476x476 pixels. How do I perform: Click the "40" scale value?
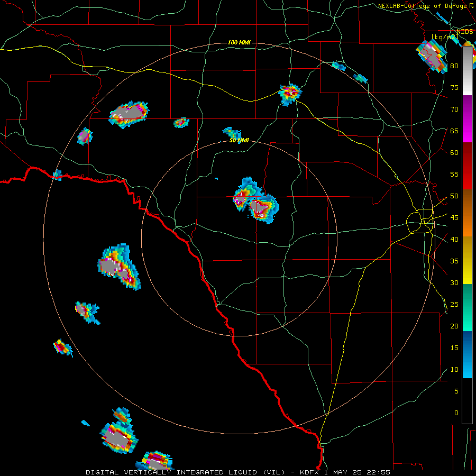pyautogui.click(x=454, y=239)
